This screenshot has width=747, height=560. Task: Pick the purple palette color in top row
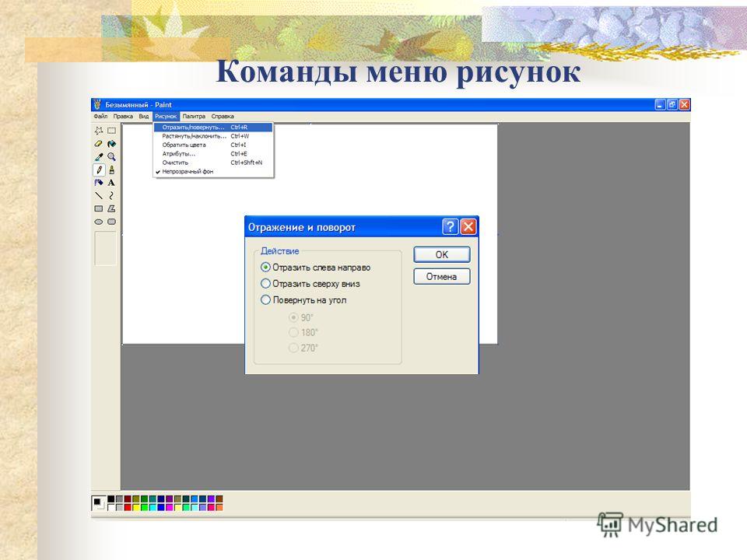(169, 499)
